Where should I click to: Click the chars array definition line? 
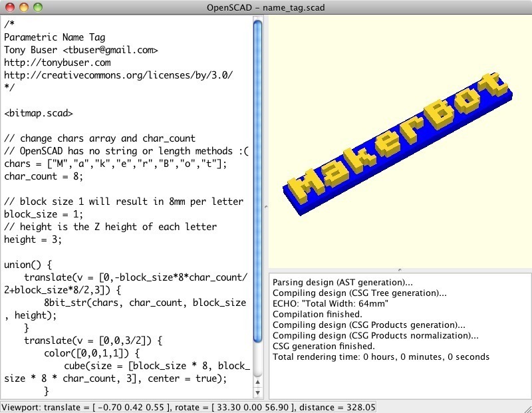coord(115,164)
